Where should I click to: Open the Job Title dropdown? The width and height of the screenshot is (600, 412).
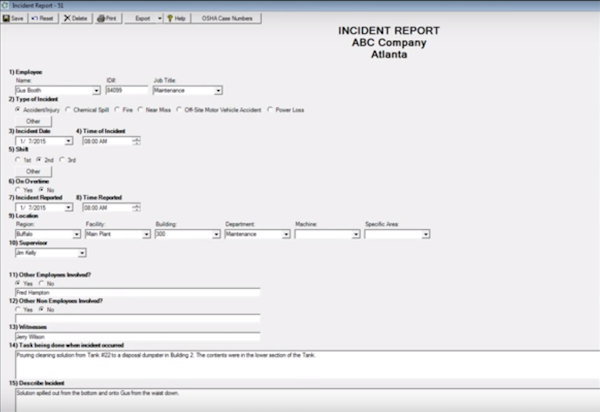218,91
